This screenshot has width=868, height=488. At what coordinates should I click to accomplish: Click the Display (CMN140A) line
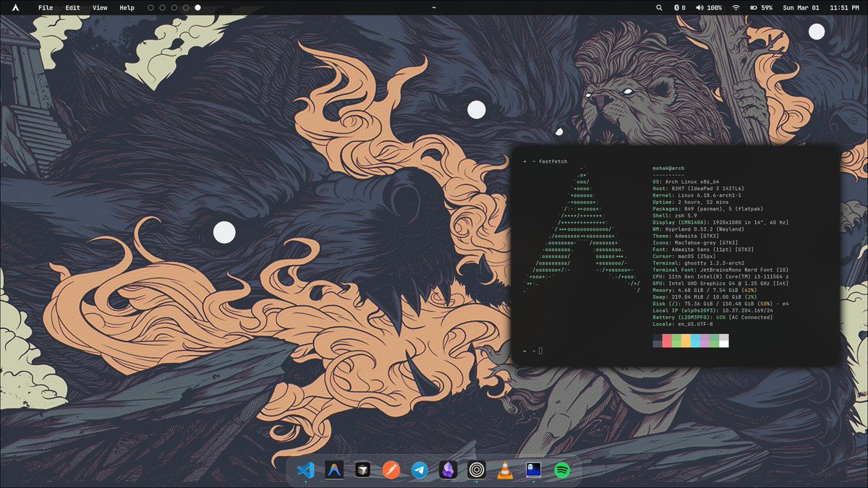tap(720, 222)
